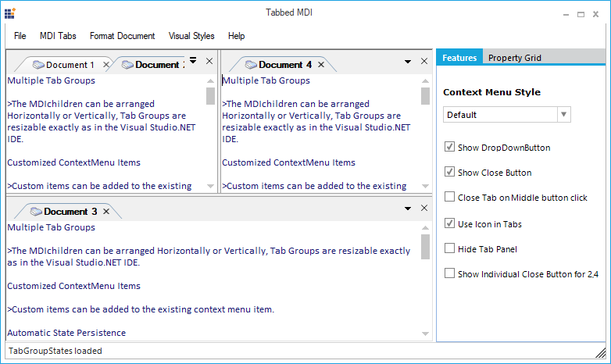Enable Hide Tab Panel checkbox
Screen dimensions: 611x364
[450, 248]
